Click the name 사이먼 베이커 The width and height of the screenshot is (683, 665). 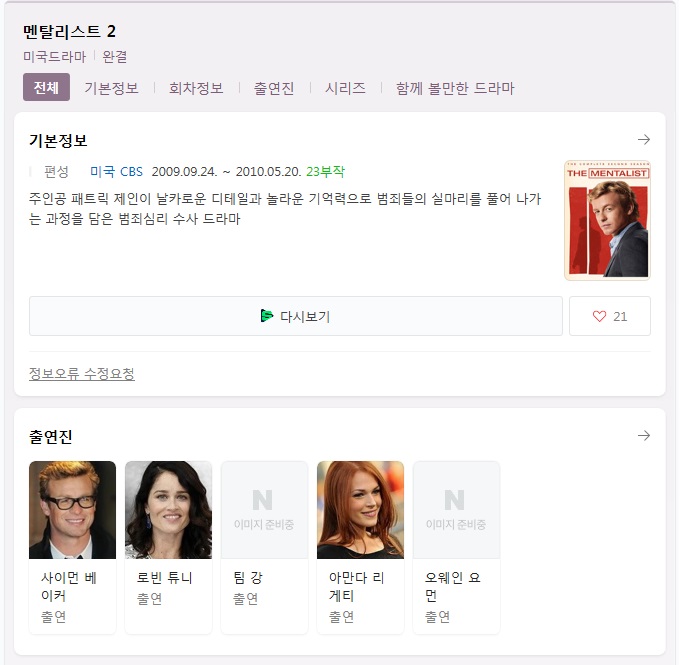[x=69, y=587]
